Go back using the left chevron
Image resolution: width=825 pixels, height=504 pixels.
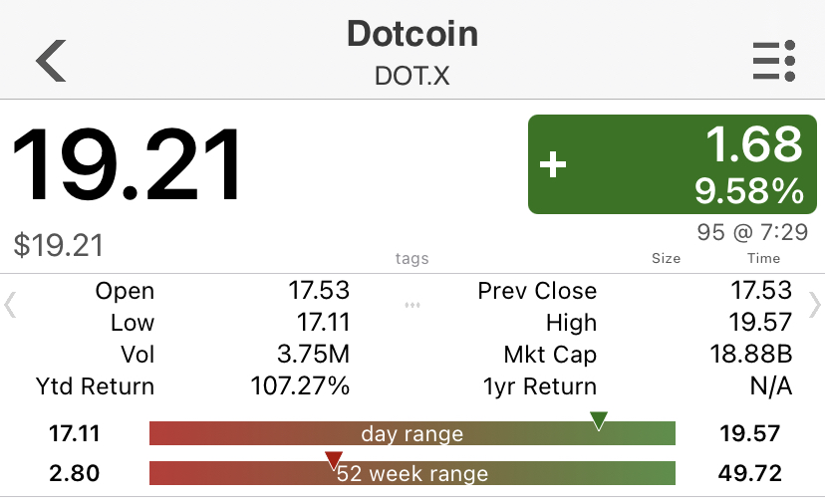pyautogui.click(x=51, y=61)
